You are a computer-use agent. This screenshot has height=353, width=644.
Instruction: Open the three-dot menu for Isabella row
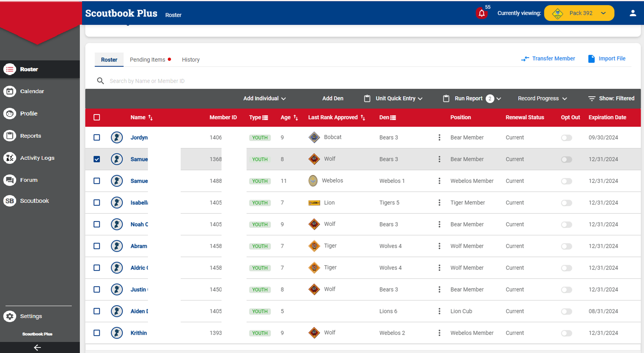439,202
